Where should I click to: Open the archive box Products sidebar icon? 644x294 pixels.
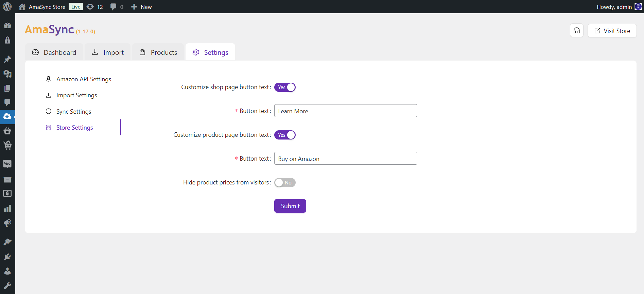[7, 179]
